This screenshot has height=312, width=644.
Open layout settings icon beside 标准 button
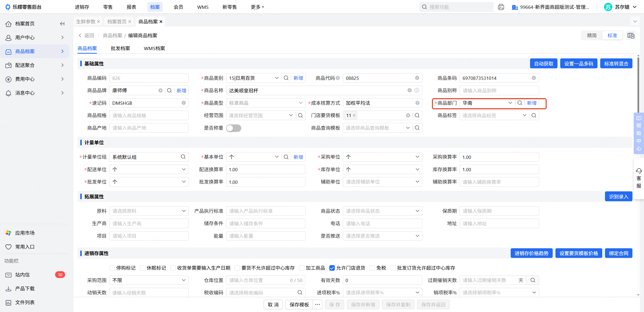(x=631, y=36)
